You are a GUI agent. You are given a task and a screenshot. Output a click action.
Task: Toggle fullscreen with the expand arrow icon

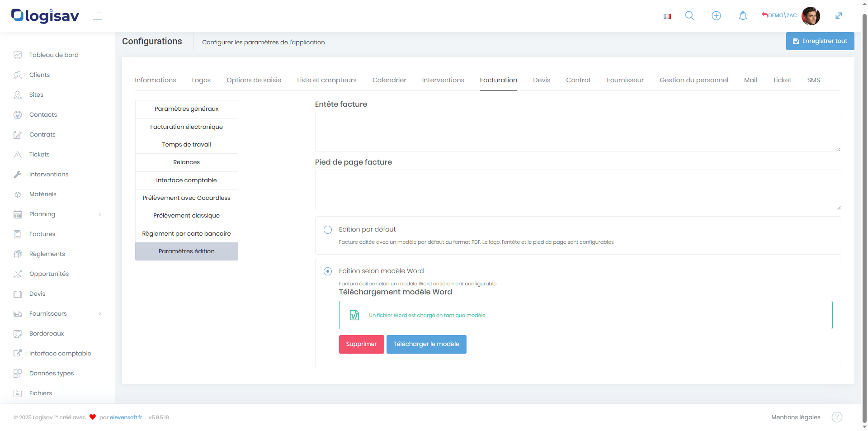tap(839, 16)
